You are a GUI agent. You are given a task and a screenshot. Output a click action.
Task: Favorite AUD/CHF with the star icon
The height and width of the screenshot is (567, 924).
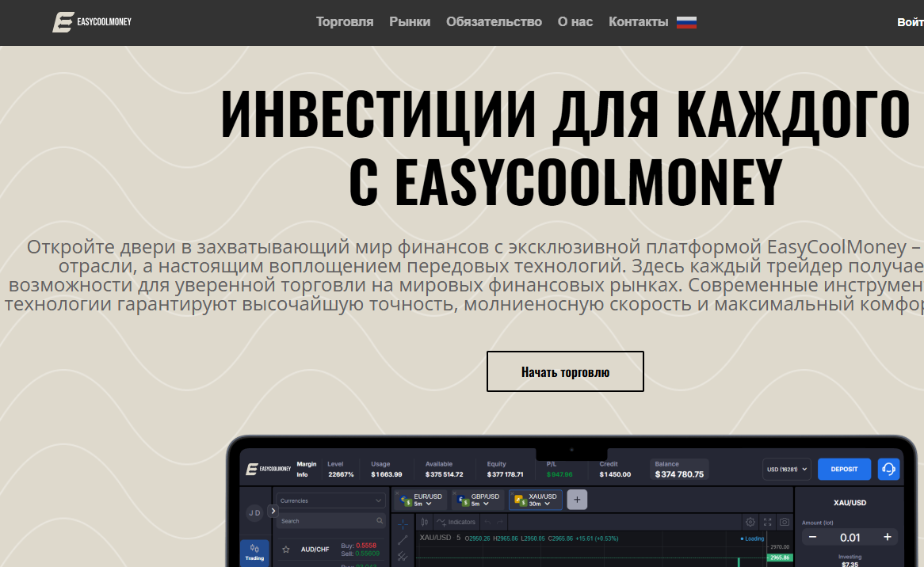(x=286, y=550)
